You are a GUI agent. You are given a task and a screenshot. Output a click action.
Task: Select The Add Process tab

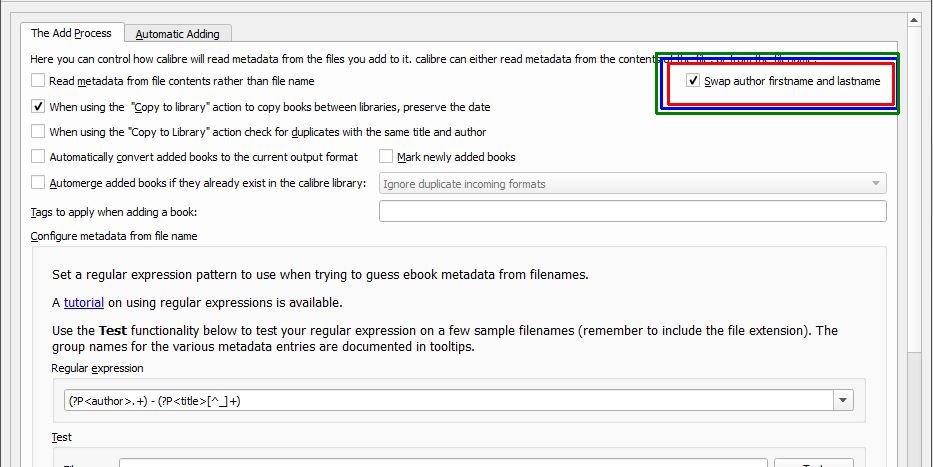(x=72, y=33)
